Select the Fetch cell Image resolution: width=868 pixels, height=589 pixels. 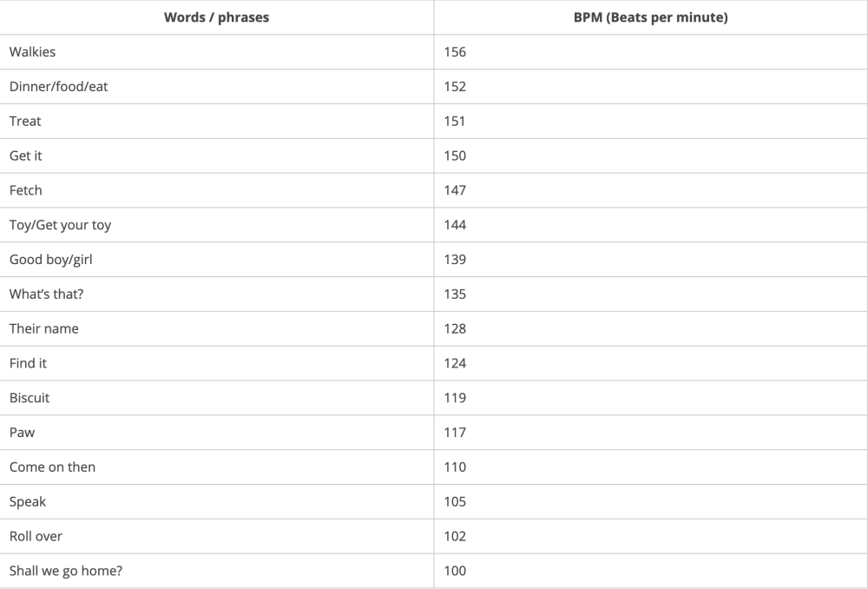click(26, 190)
